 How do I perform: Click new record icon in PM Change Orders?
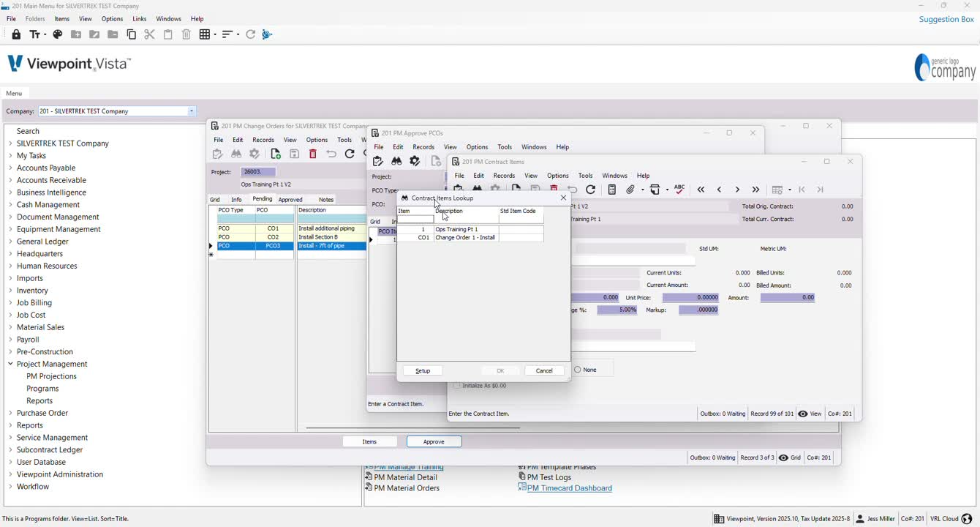tap(276, 154)
